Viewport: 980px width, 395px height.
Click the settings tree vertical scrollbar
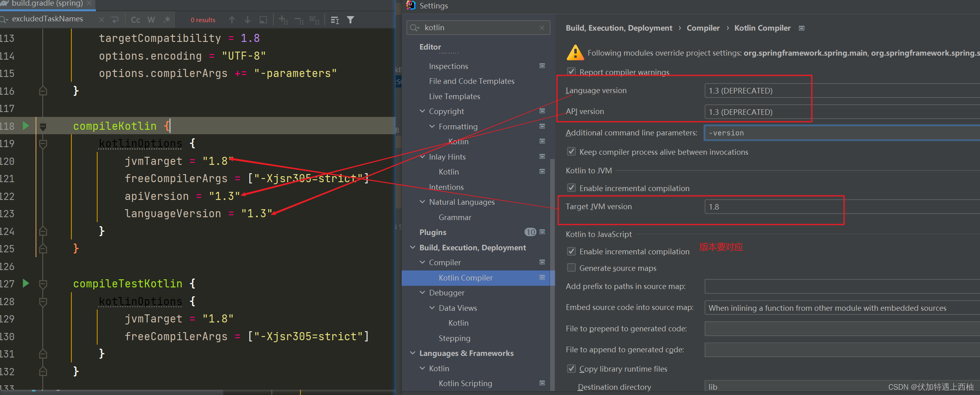click(553, 274)
